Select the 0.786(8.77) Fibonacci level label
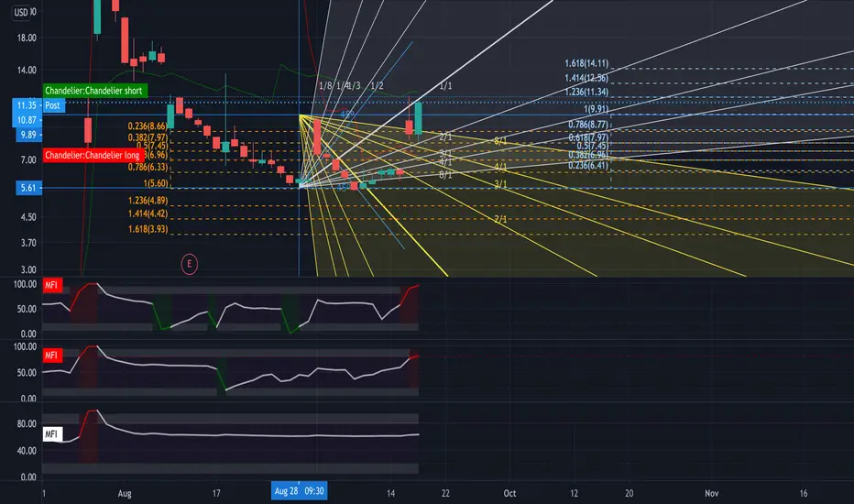 point(588,125)
